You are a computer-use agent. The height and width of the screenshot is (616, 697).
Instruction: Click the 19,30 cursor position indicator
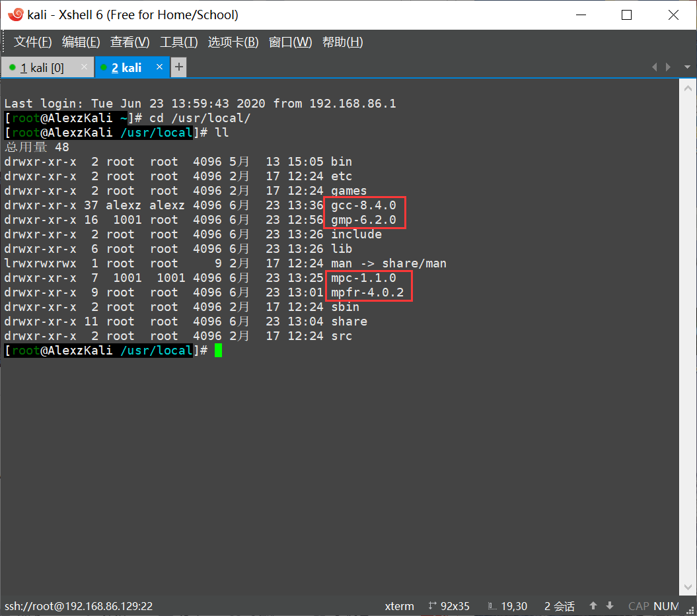(x=513, y=606)
